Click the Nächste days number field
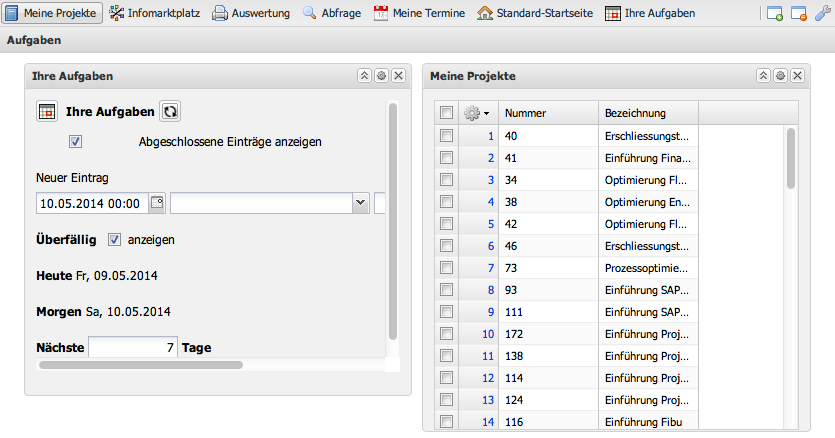 (x=134, y=348)
